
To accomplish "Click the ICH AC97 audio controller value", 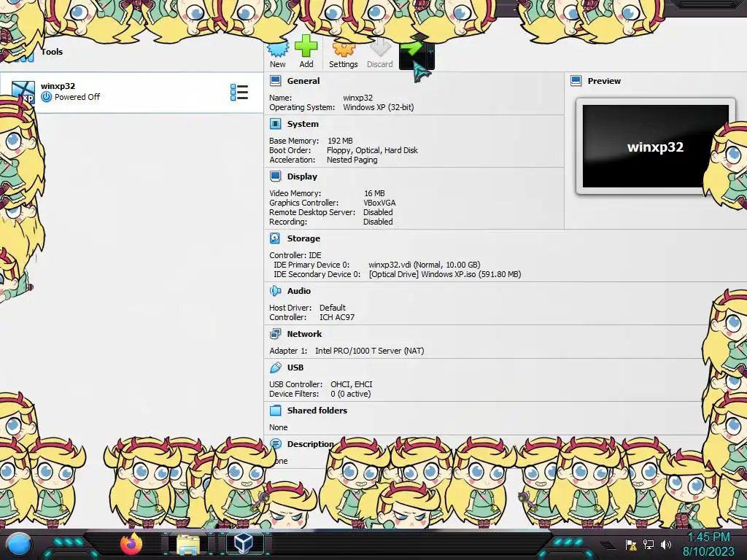I will point(337,317).
